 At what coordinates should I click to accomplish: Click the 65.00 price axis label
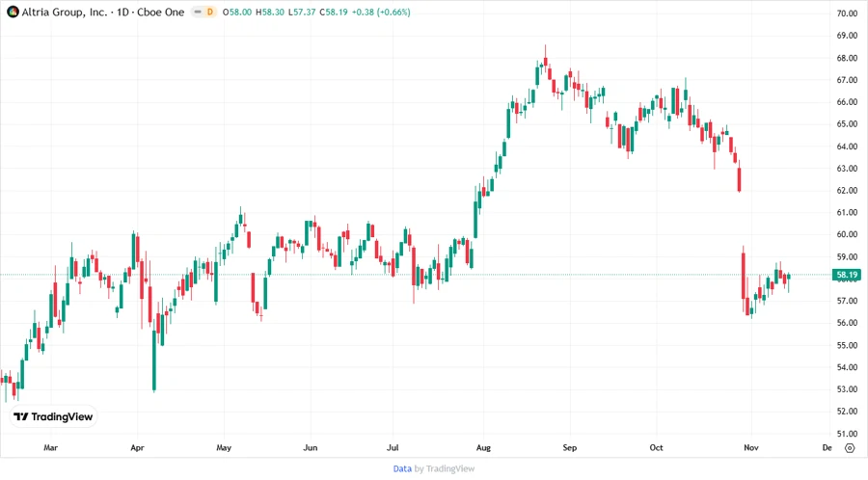coord(847,124)
